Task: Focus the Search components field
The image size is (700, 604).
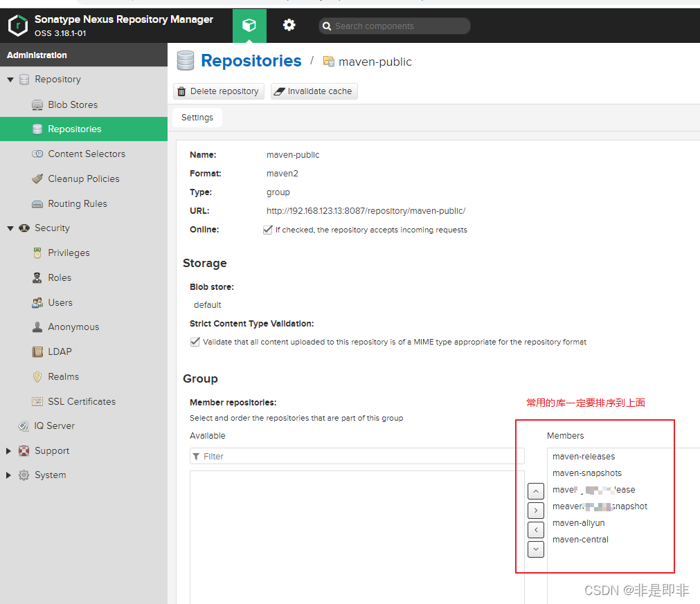Action: coord(395,26)
